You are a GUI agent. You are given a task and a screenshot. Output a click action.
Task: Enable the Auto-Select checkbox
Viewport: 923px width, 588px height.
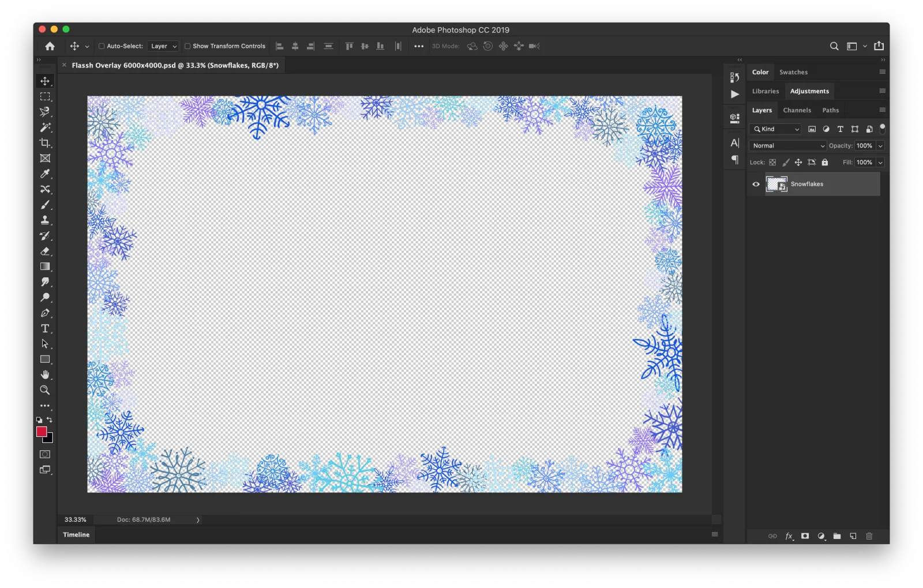pyautogui.click(x=102, y=46)
